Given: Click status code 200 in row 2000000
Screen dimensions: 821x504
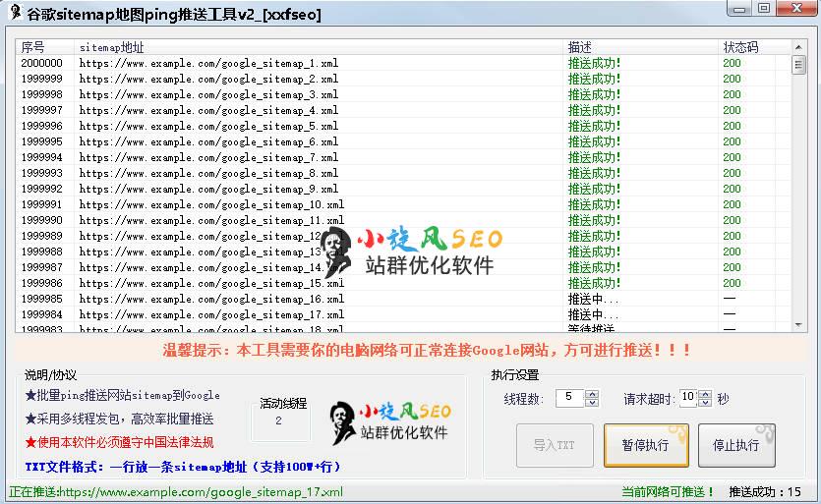Looking at the screenshot, I should click(x=732, y=63).
